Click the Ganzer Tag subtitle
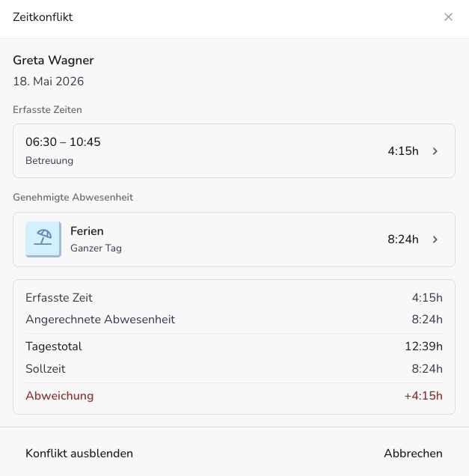This screenshot has width=469, height=476. point(96,248)
